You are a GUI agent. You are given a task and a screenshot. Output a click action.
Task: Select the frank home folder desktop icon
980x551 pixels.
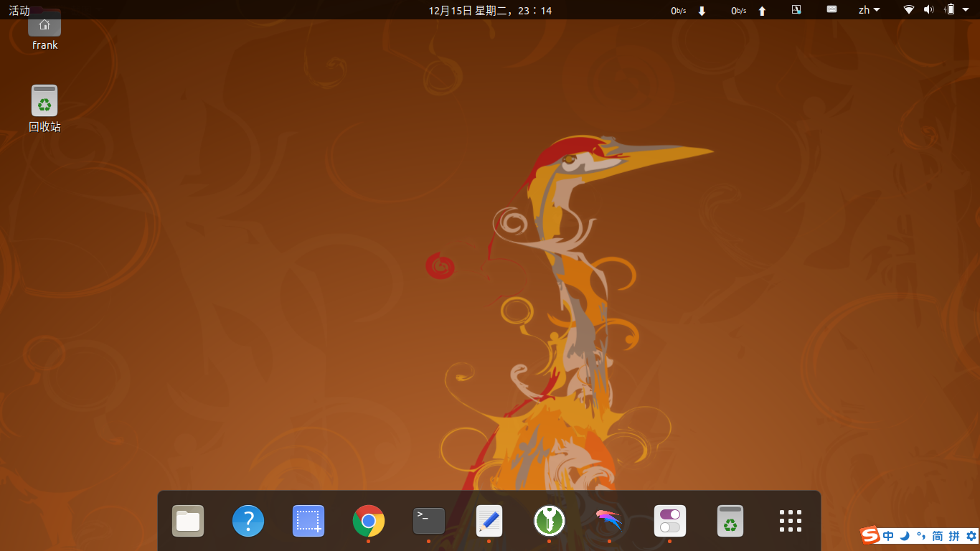click(44, 29)
